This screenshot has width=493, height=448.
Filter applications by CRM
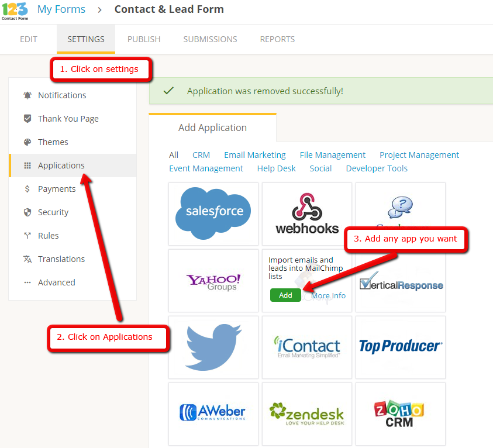click(201, 155)
